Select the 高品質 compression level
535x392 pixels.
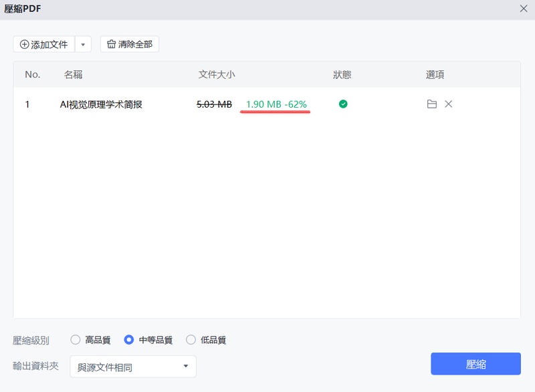point(75,340)
